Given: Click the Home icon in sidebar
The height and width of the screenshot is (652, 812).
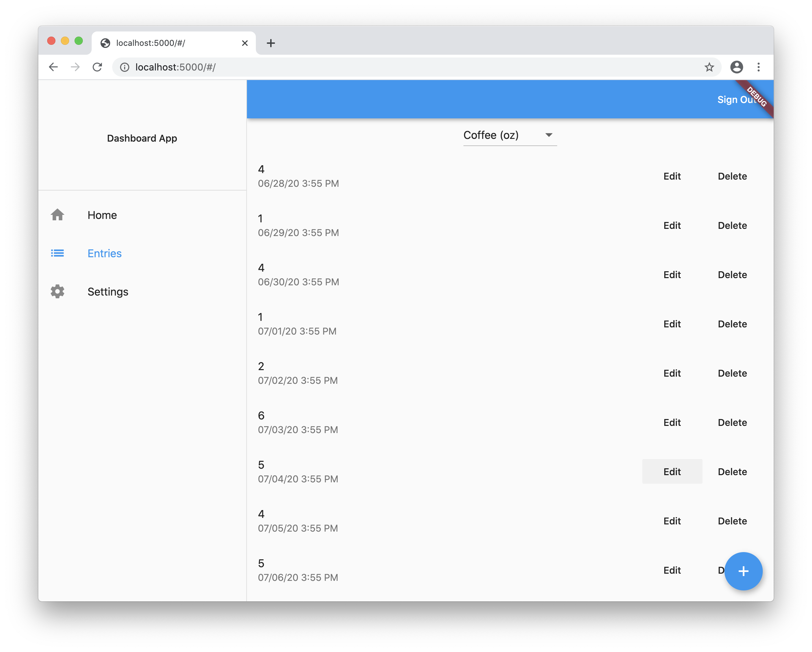Looking at the screenshot, I should click(57, 215).
